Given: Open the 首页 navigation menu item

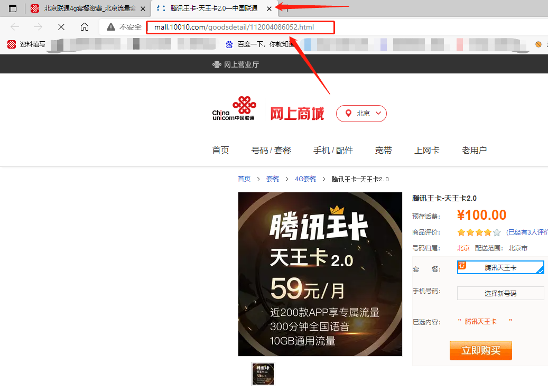Looking at the screenshot, I should click(x=220, y=150).
